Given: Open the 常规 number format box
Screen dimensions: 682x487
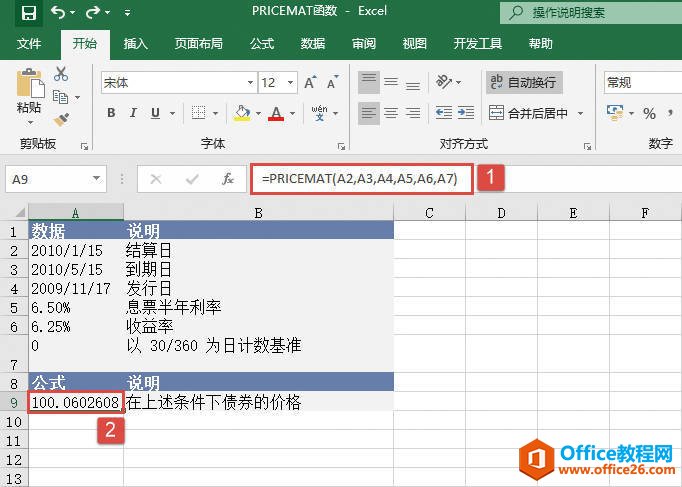Looking at the screenshot, I should coord(643,82).
